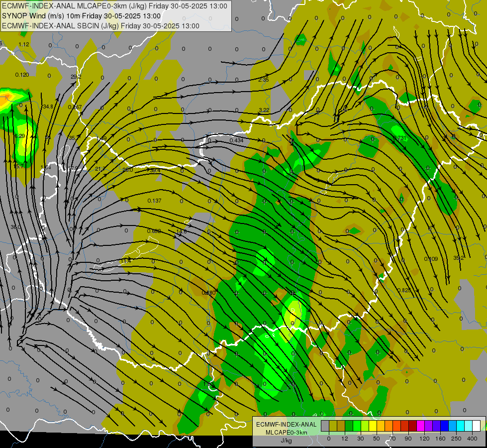Click the map value 3.22

264,110
